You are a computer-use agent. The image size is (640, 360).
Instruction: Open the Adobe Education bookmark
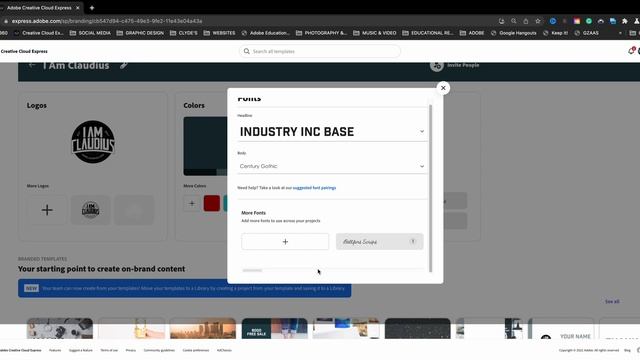click(x=265, y=33)
